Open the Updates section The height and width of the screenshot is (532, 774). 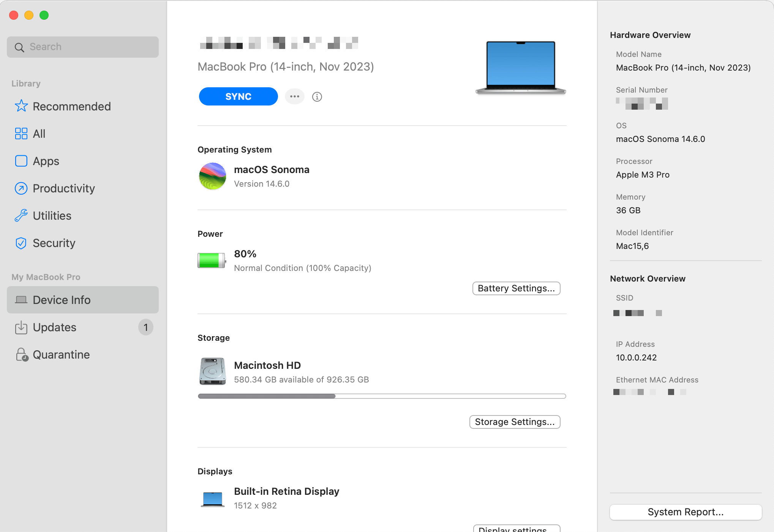83,327
